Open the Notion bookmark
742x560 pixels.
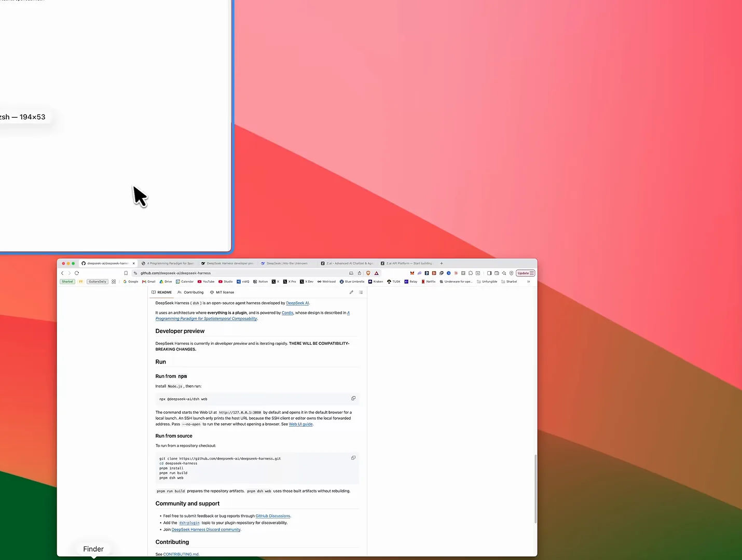(x=261, y=282)
